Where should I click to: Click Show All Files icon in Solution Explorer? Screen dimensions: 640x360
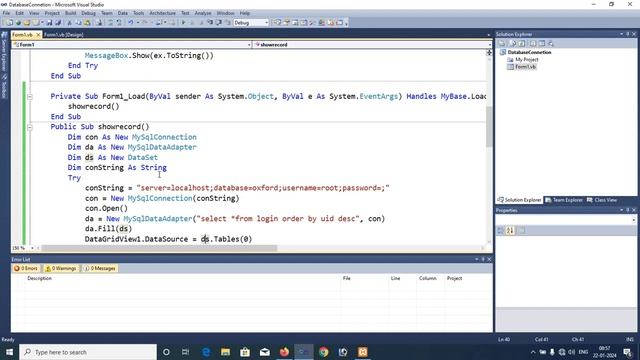[x=513, y=43]
